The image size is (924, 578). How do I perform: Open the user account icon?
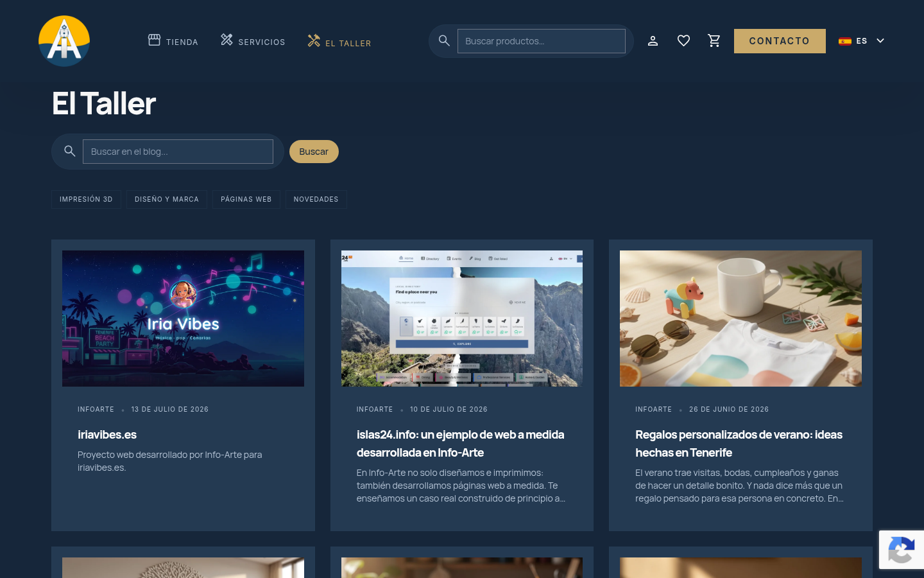point(653,41)
